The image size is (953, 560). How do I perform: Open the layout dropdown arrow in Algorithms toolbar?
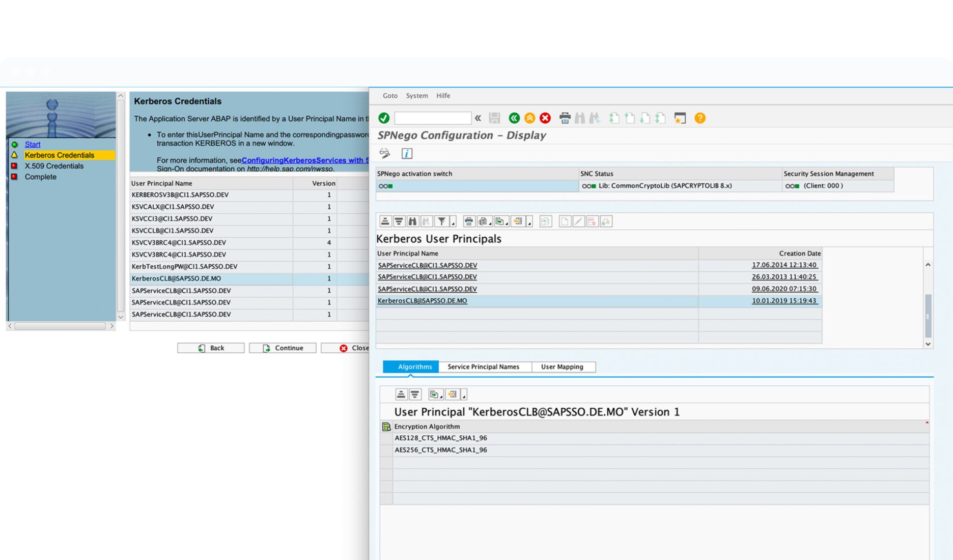point(463,396)
